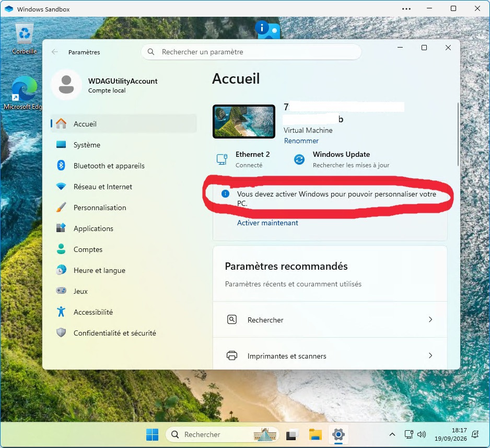Click the Rechercher un paramètre search field
Viewport: 490px width, 448px height.
[x=251, y=52]
